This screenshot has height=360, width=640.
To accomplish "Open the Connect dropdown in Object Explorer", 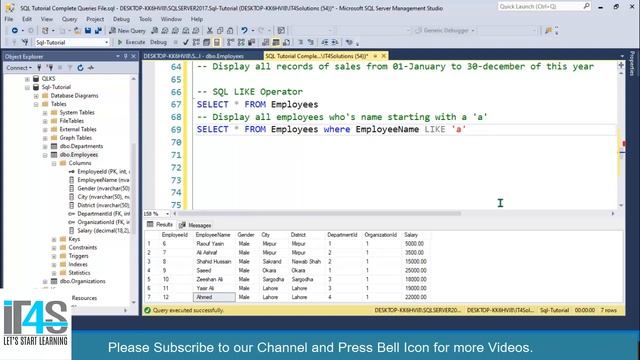I will point(19,68).
